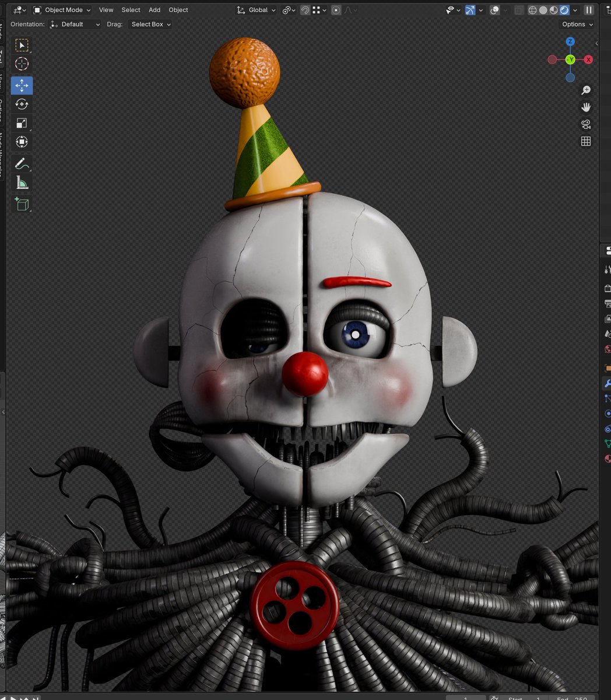The height and width of the screenshot is (700, 611).
Task: Open proportional editing falloff dropdown
Action: tap(350, 10)
